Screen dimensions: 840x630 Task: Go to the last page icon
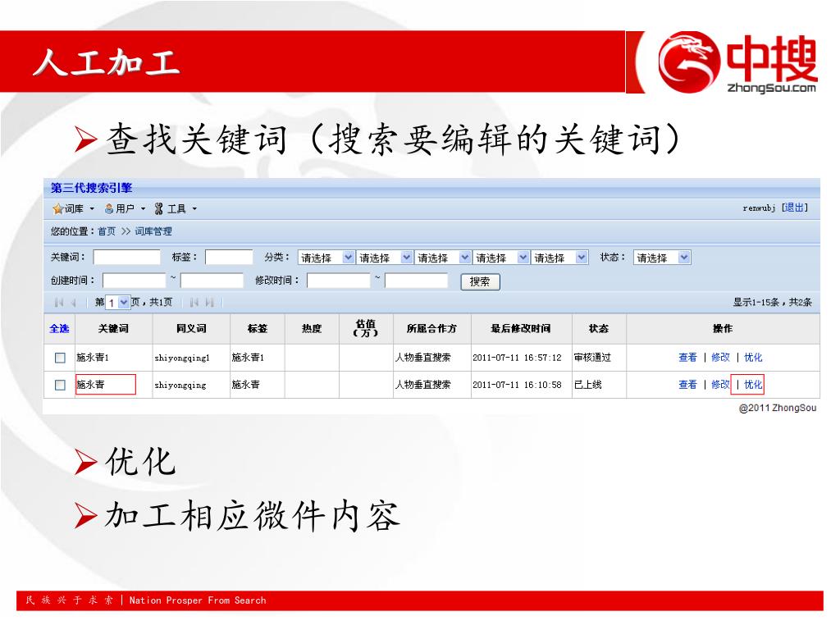(x=209, y=303)
